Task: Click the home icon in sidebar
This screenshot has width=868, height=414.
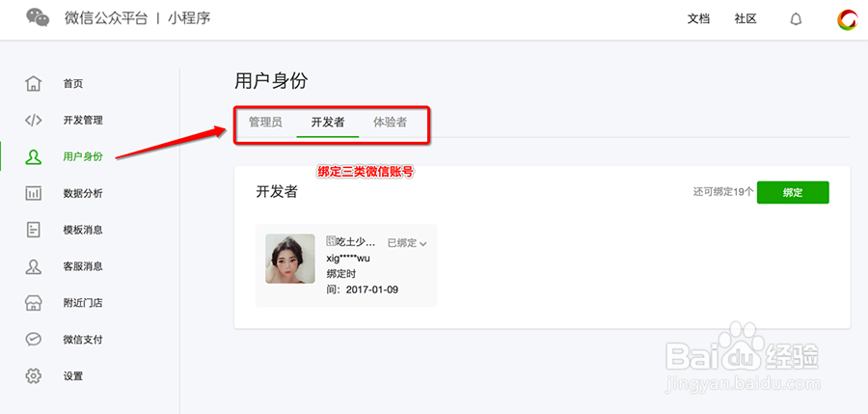Action: 34,84
